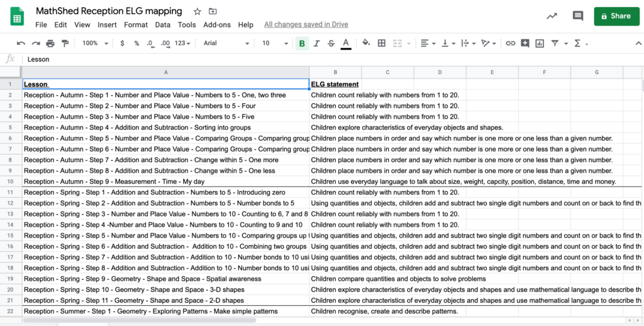This screenshot has height=326, width=644.
Task: Select the paint format roller icon
Action: [65, 43]
